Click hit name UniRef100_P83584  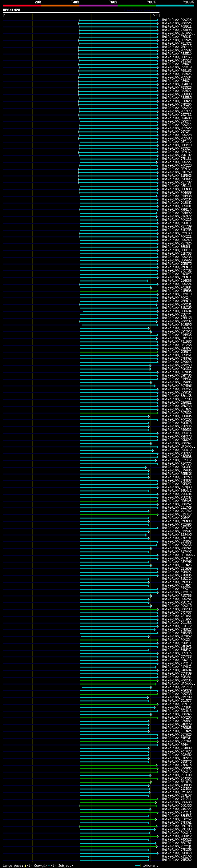tap(176, 77)
